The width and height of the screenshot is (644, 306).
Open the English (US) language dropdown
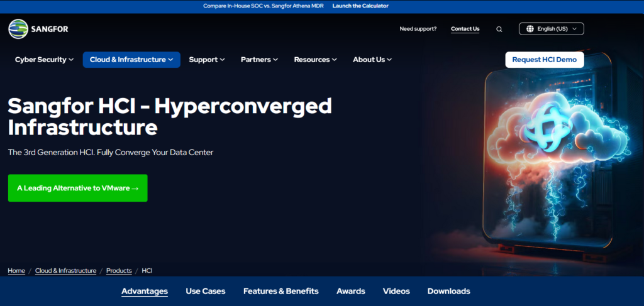tap(552, 29)
